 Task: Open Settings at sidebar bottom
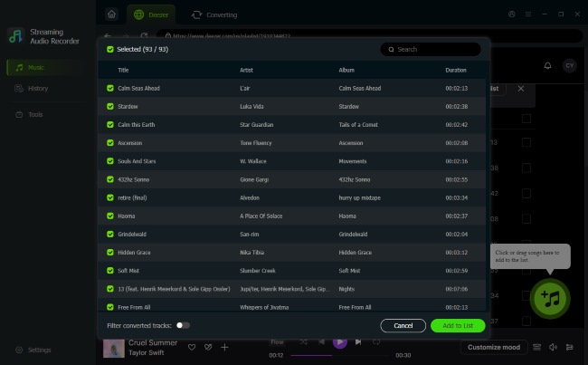pyautogui.click(x=33, y=350)
